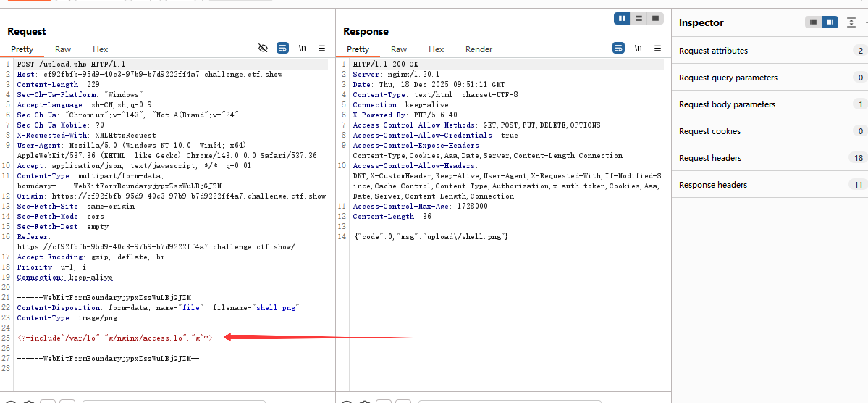
Task: Open Request panel hamburger options menu
Action: 321,48
